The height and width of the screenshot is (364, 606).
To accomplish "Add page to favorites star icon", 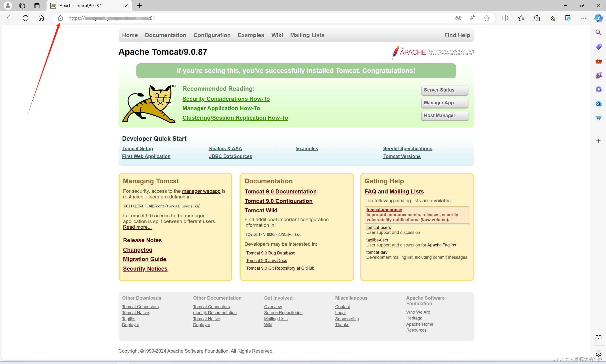I will (486, 18).
